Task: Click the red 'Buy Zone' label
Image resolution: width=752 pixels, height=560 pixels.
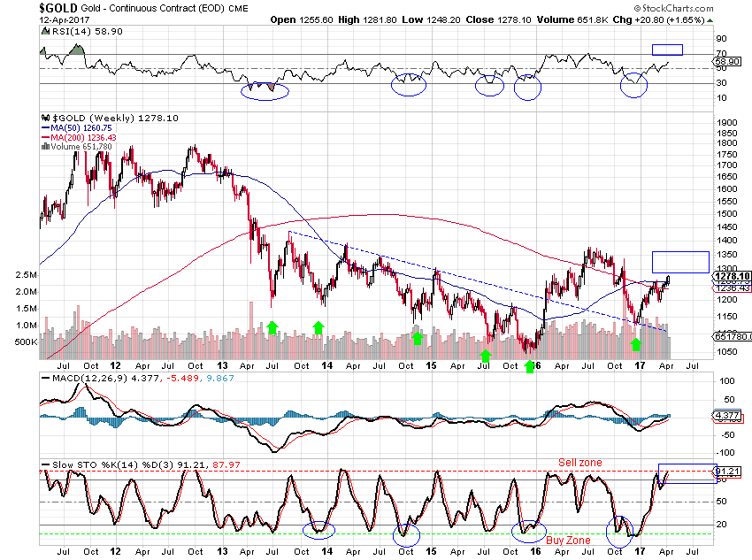Action: (x=567, y=539)
